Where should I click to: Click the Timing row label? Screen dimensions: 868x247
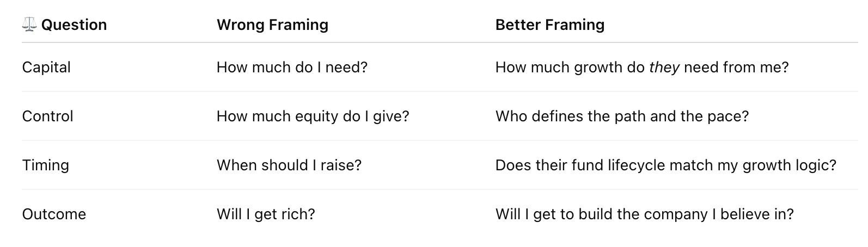46,165
